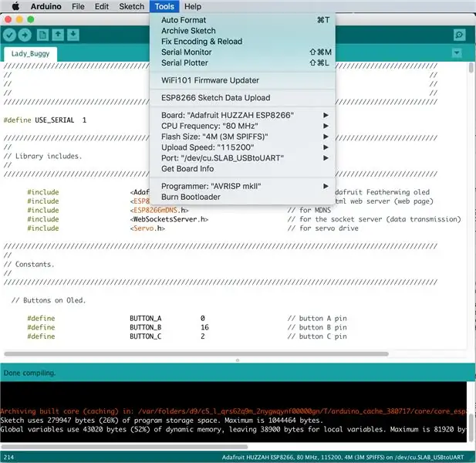Create a new sketch with the New icon
476x463 pixels.
click(42, 35)
